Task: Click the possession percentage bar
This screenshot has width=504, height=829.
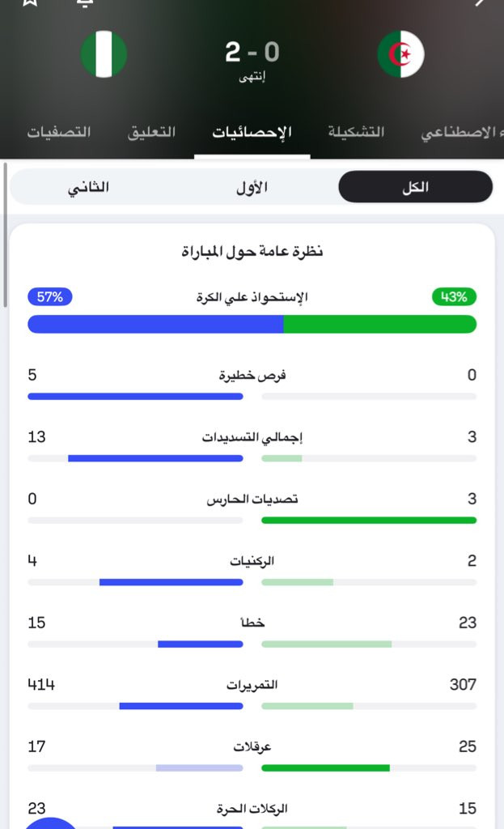Action: tap(252, 324)
